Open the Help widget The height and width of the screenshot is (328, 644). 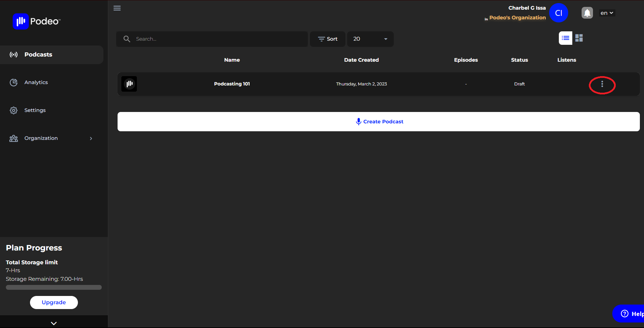[629, 314]
